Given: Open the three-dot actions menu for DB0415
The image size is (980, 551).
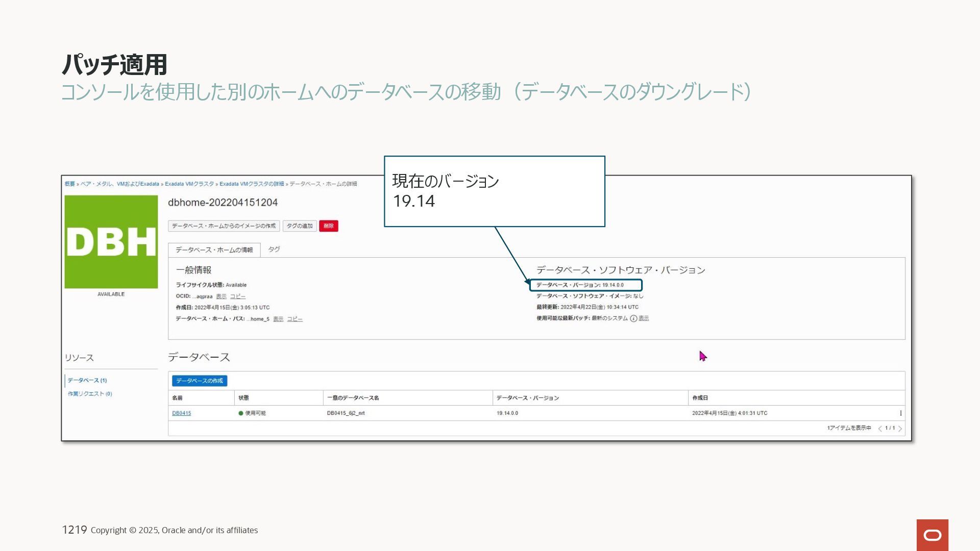Looking at the screenshot, I should (x=900, y=413).
